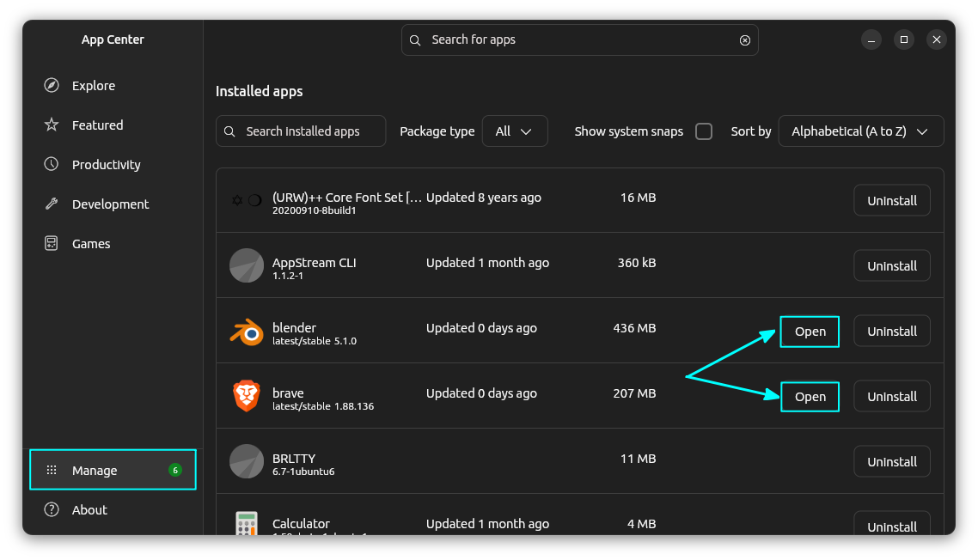Uninstall the BRLTTY package
Screen dimensions: 978x560
point(891,461)
